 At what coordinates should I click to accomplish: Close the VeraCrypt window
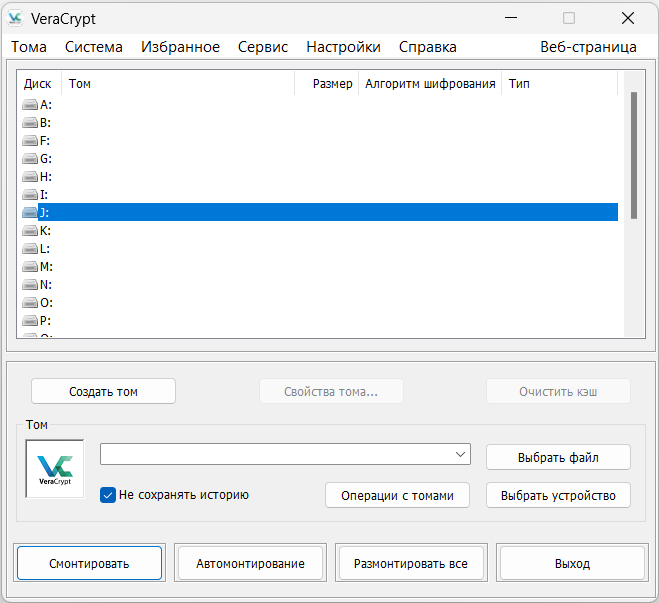point(628,18)
